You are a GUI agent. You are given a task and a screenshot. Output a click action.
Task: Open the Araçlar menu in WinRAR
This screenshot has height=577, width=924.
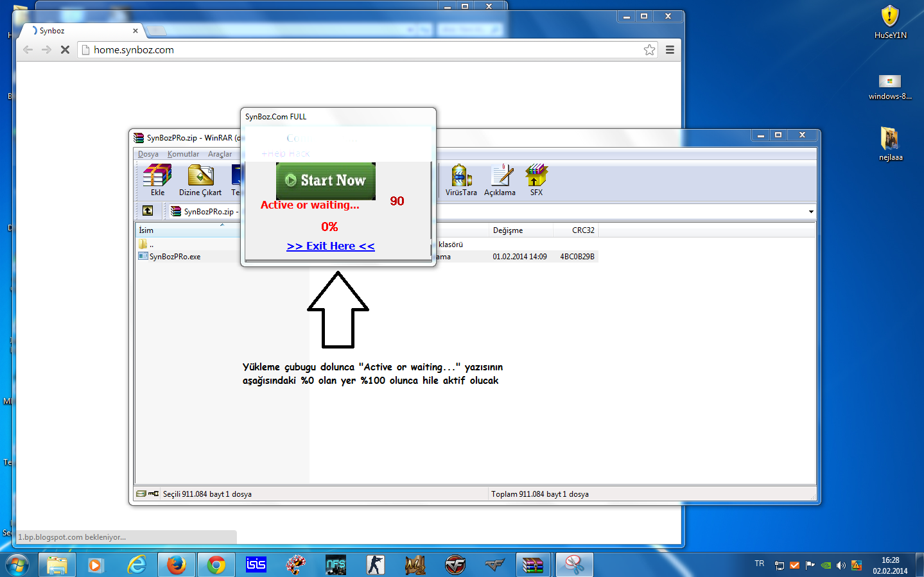pyautogui.click(x=220, y=154)
